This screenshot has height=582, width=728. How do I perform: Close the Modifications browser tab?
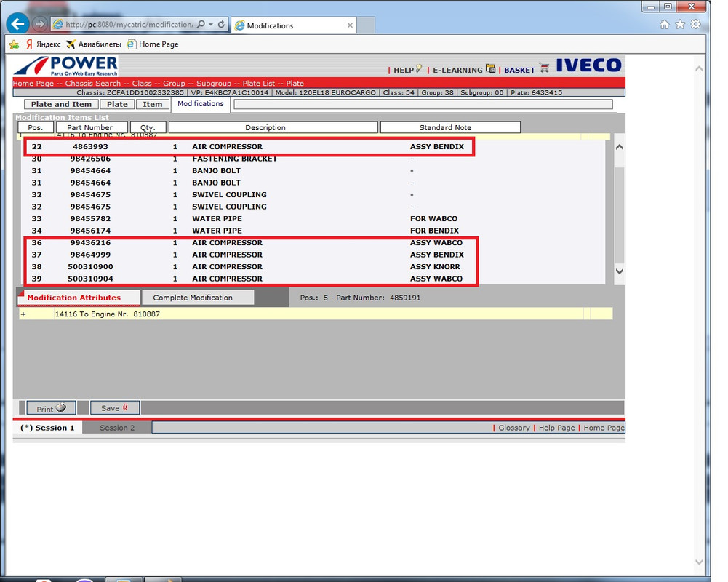pyautogui.click(x=350, y=25)
